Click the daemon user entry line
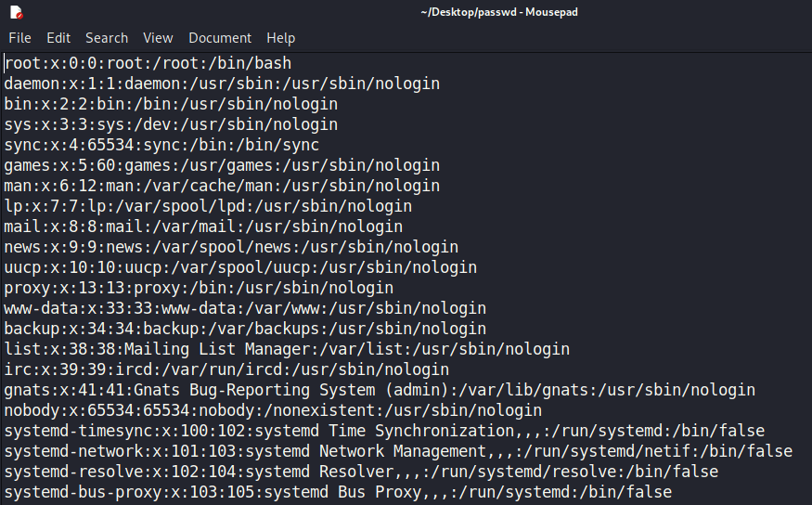 (221, 84)
